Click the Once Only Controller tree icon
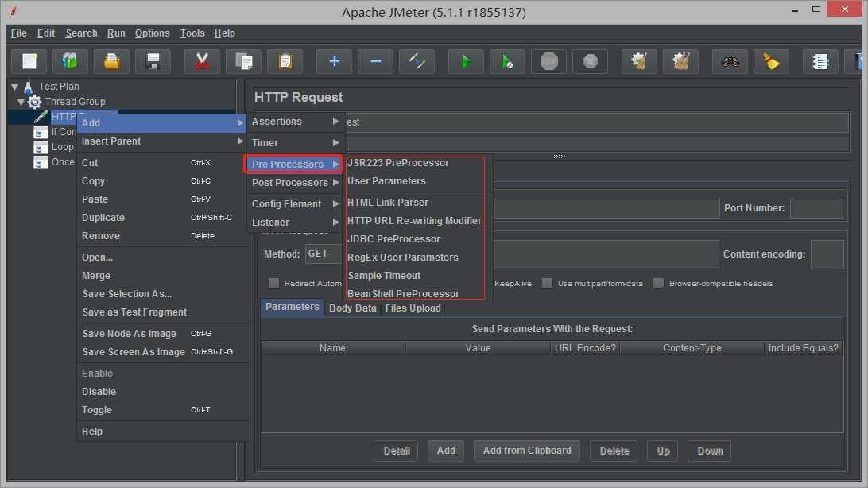868x488 pixels. 41,163
